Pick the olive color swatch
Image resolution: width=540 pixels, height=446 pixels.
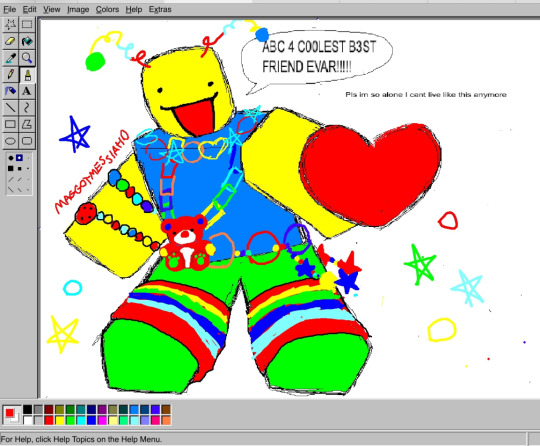click(60, 409)
